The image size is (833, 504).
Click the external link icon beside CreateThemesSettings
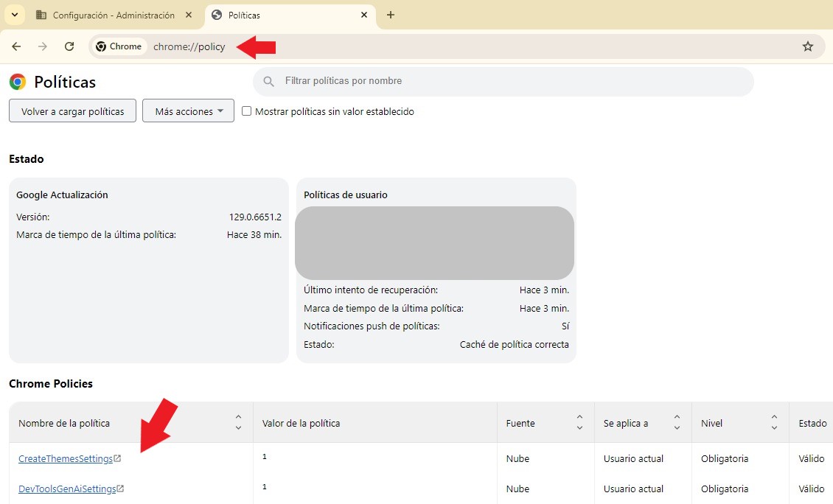[x=117, y=458]
